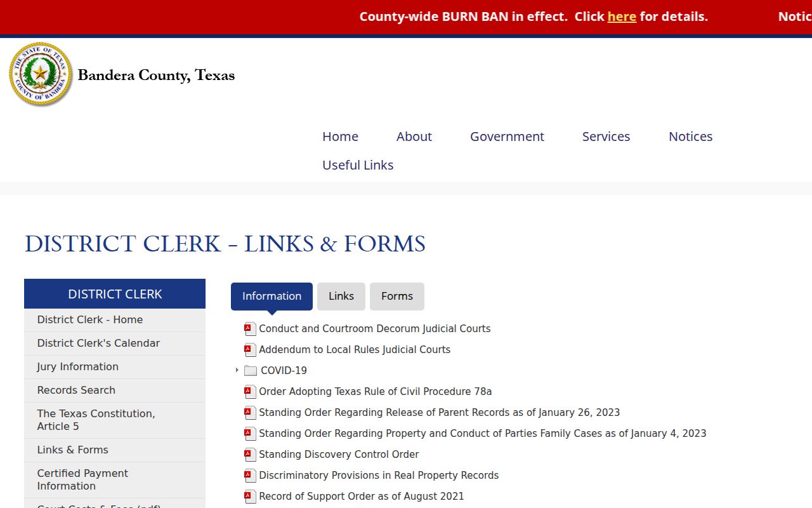Screen dimensions: 812x508
Task: Click PDF icon beside Standing Discovery Control Order
Action: (x=251, y=455)
